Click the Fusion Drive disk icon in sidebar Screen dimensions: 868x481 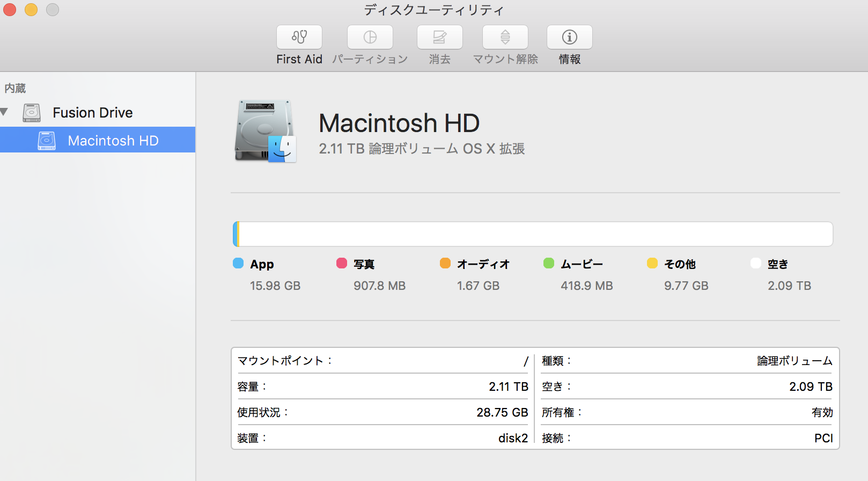pyautogui.click(x=32, y=113)
